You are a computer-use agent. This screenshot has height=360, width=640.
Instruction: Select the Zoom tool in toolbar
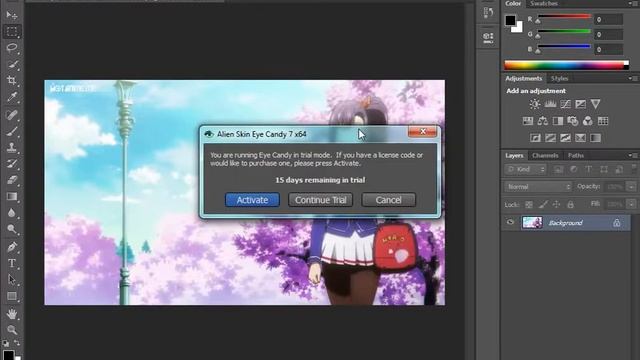point(12,329)
